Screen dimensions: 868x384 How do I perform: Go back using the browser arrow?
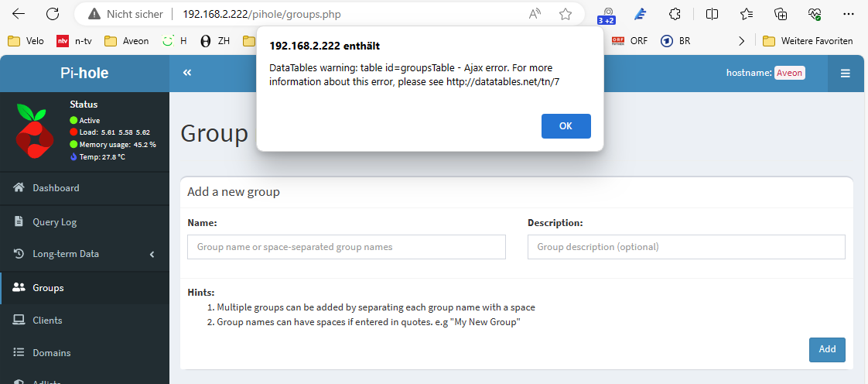[x=19, y=14]
